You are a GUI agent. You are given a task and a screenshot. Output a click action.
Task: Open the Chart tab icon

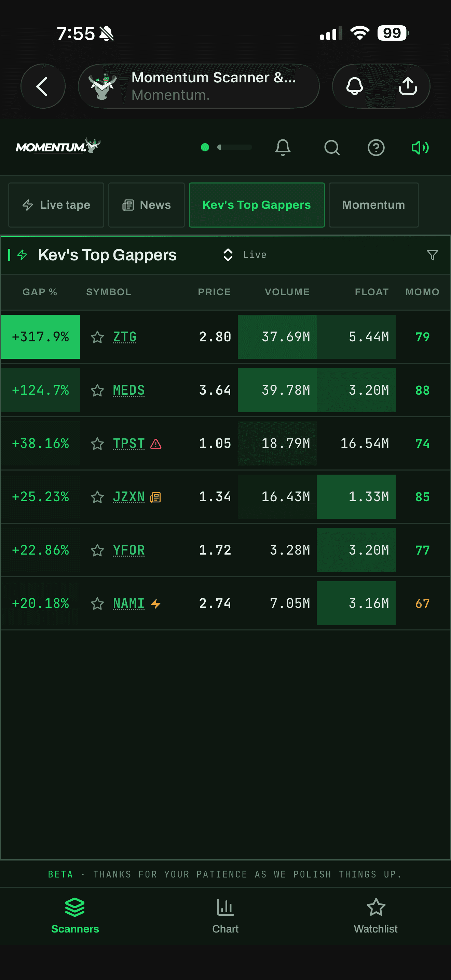[225, 907]
